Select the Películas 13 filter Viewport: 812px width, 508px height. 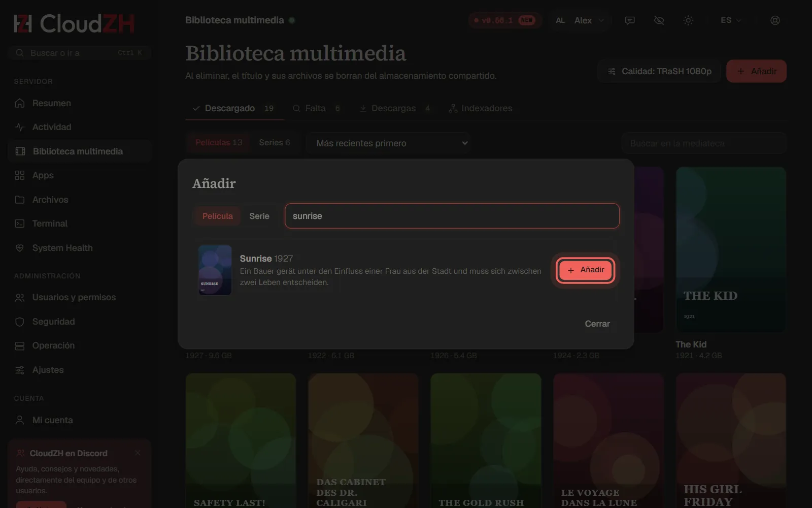(x=219, y=143)
